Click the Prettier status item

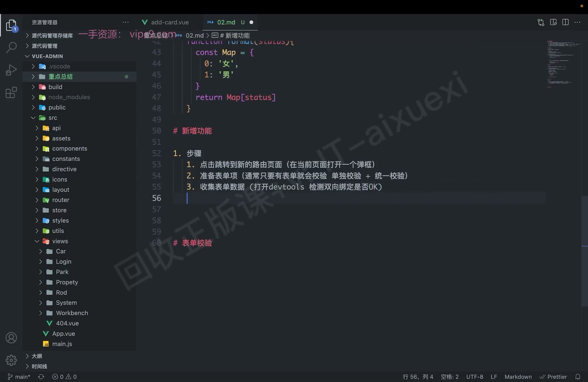[x=553, y=377]
